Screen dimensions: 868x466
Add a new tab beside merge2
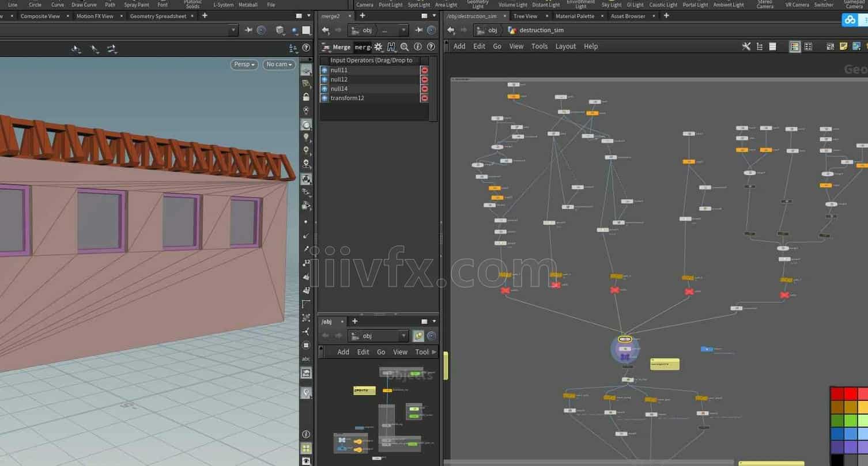tap(362, 16)
